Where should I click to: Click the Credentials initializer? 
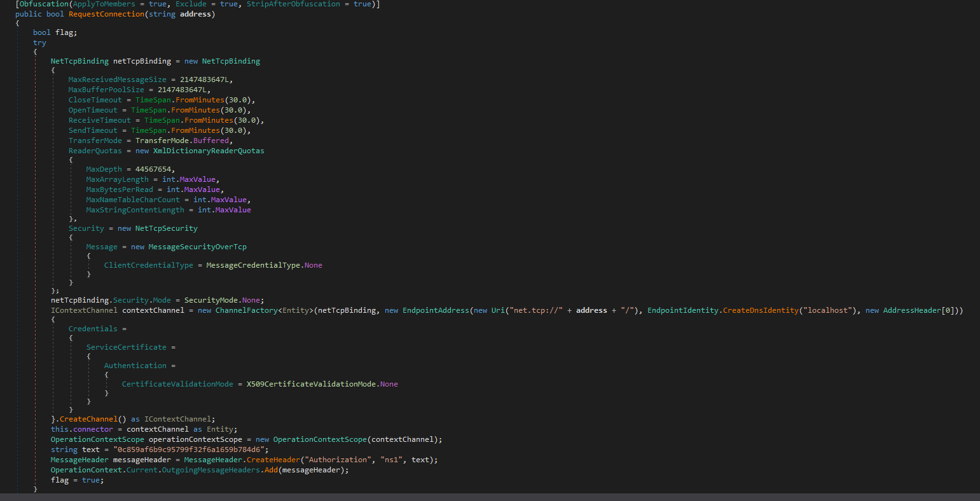93,329
